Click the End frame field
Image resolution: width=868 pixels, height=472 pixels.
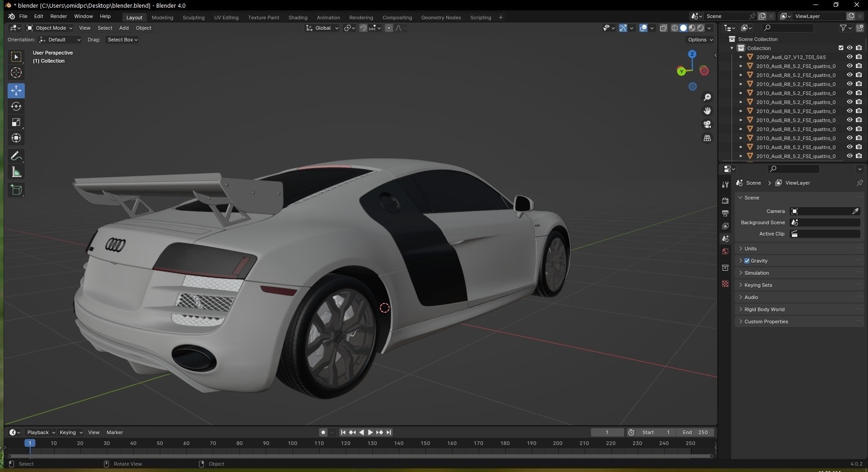[695, 432]
